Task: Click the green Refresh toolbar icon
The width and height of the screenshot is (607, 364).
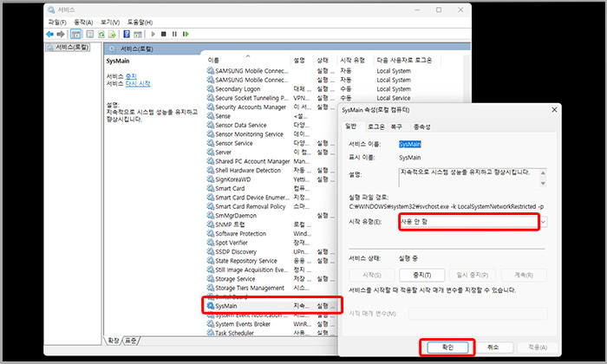Action: click(x=101, y=35)
